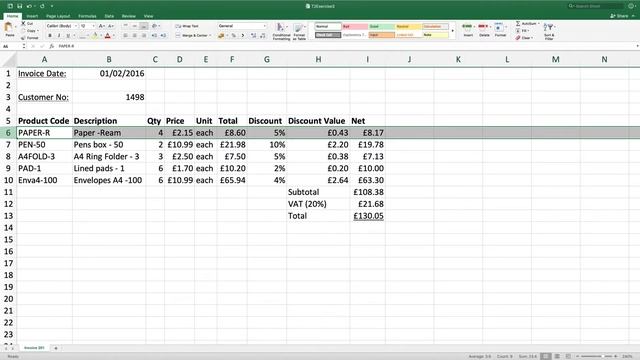Click the Format as Table icon
This screenshot has height=360, width=640.
click(x=299, y=28)
